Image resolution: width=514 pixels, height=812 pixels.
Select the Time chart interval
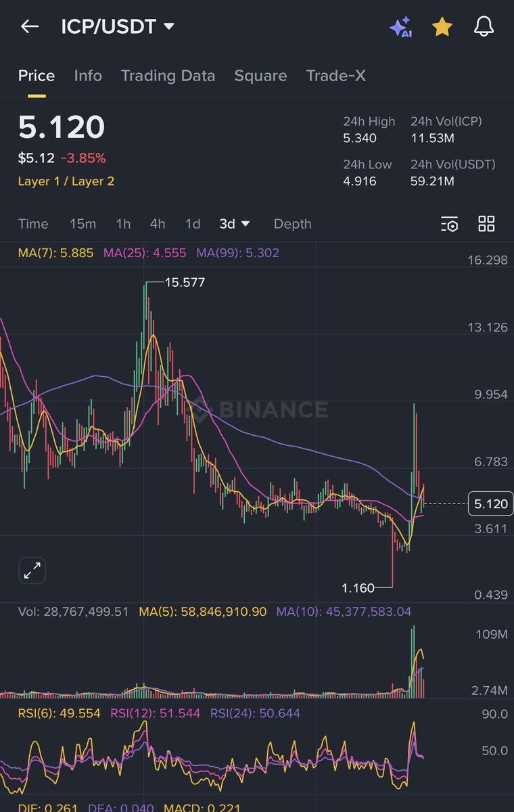click(x=33, y=224)
